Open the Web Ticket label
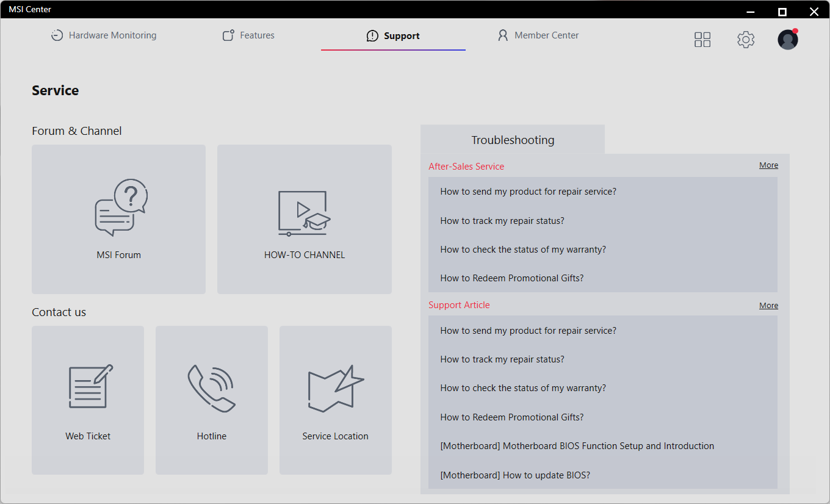 click(x=88, y=436)
